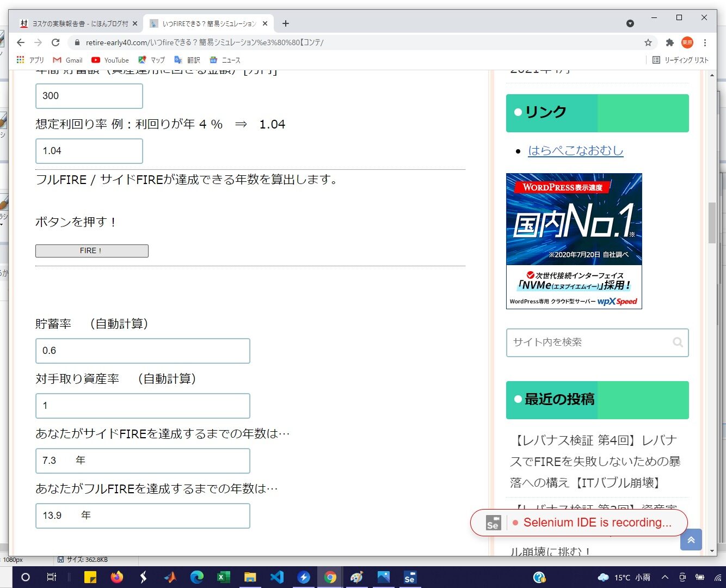This screenshot has width=726, height=588.
Task: Follow the はらぺこなおむし link
Action: (575, 151)
